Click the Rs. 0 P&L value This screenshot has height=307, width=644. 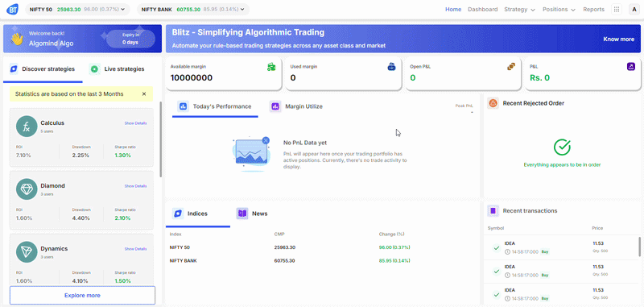(x=539, y=77)
